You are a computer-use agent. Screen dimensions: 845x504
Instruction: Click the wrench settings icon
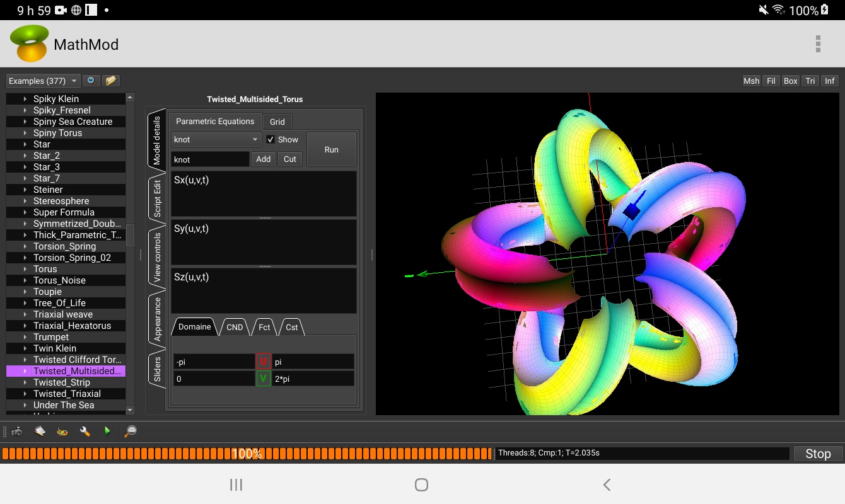pos(84,432)
